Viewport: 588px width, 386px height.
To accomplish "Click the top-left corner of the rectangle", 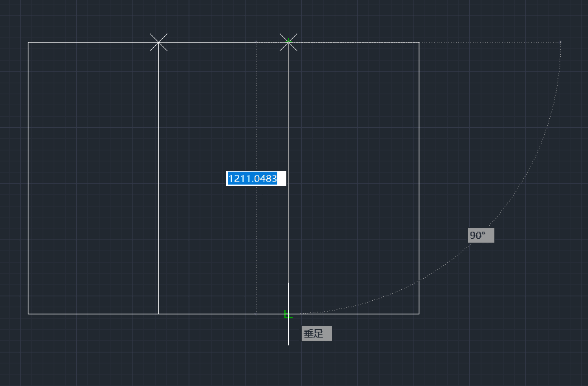I will click(x=27, y=43).
